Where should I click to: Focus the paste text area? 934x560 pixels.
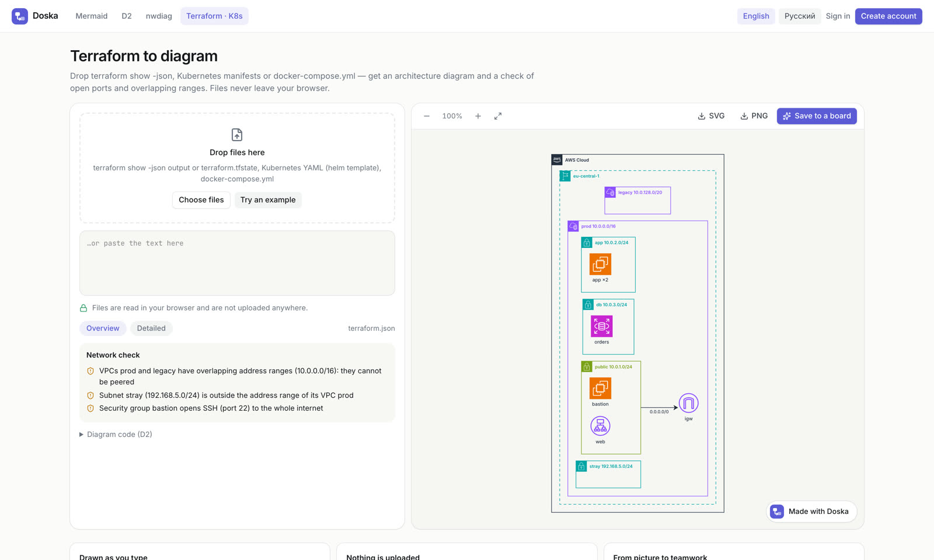click(237, 263)
